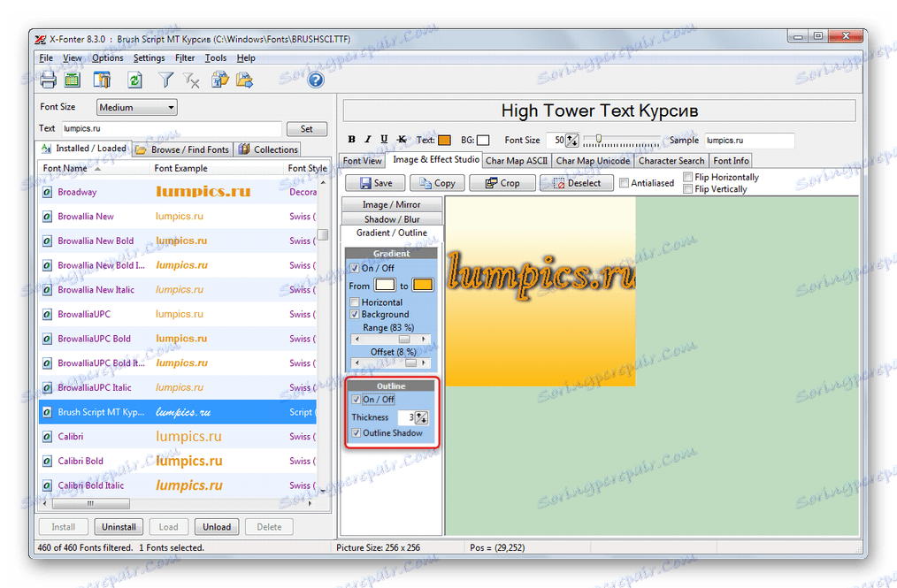
Task: Enable the Horizontal gradient checkbox
Action: (355, 302)
